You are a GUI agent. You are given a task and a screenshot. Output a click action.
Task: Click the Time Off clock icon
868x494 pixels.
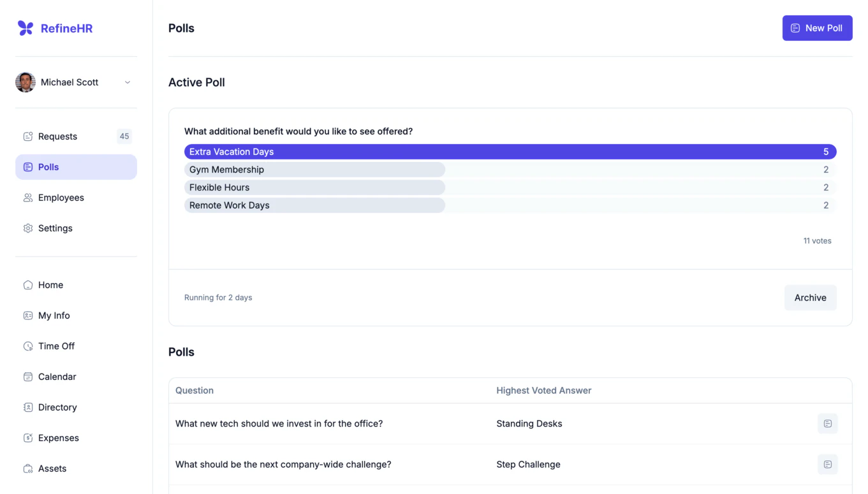(x=27, y=345)
